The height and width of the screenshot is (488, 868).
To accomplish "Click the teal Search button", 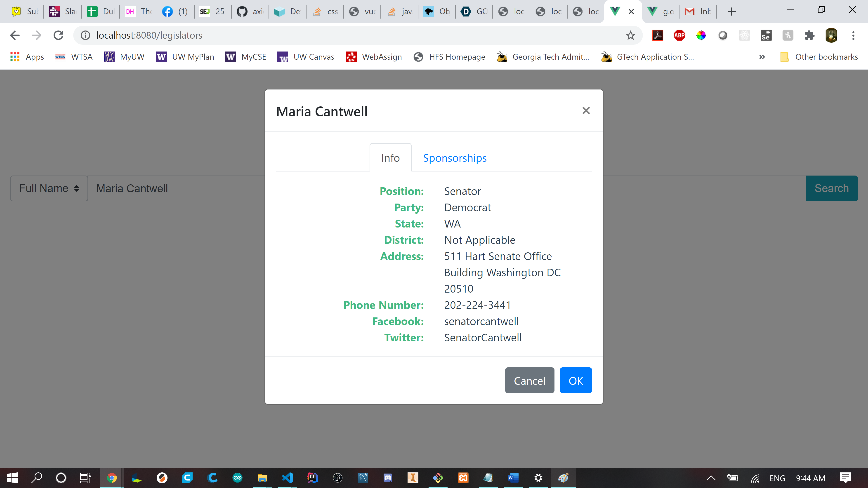I will [831, 188].
